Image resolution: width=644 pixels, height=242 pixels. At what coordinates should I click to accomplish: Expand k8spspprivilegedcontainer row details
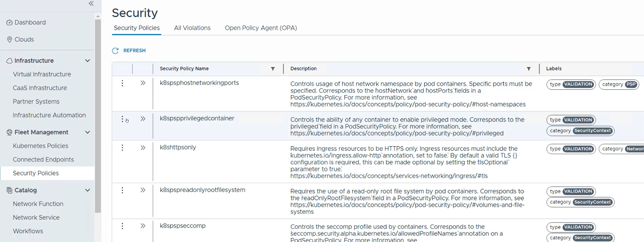[x=142, y=119]
